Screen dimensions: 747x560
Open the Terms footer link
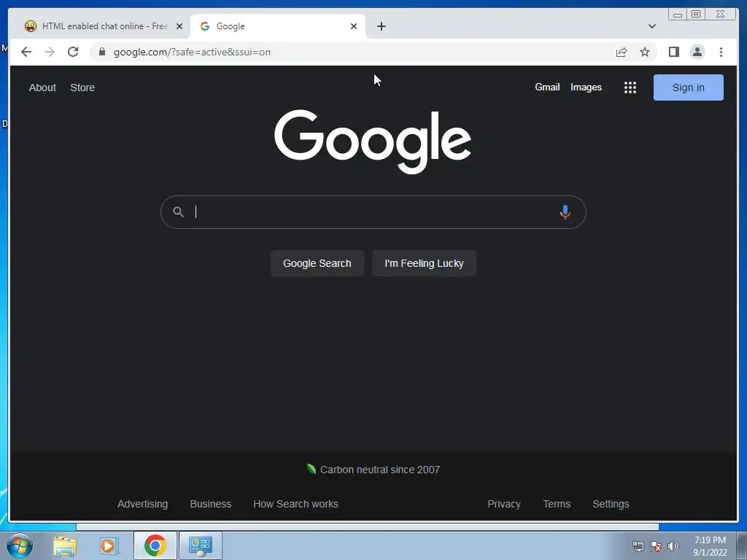point(557,504)
